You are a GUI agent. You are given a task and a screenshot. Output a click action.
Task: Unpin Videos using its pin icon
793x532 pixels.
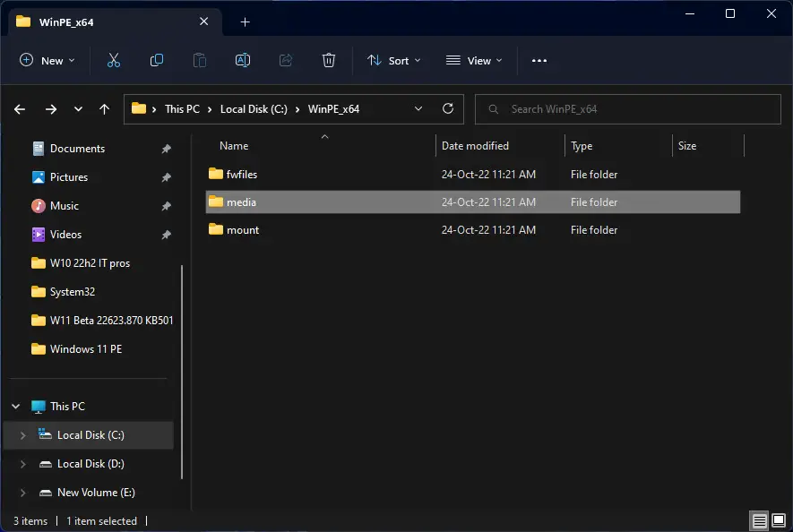(x=166, y=235)
